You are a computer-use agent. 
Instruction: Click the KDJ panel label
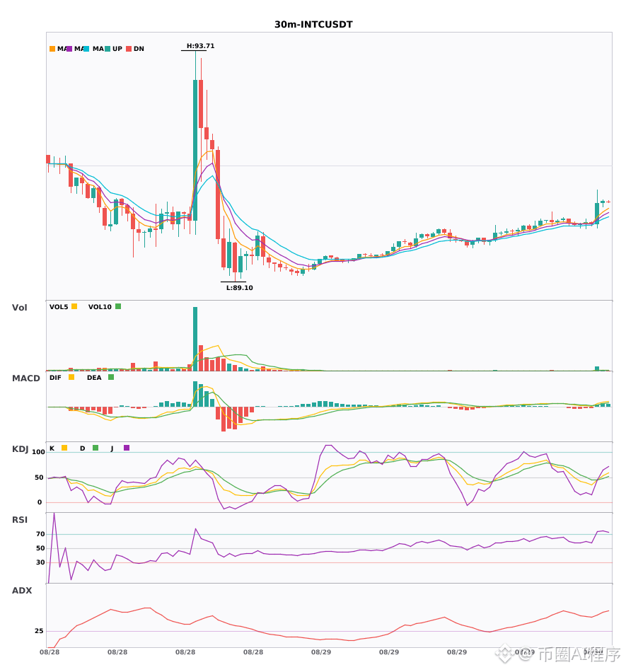pyautogui.click(x=20, y=449)
